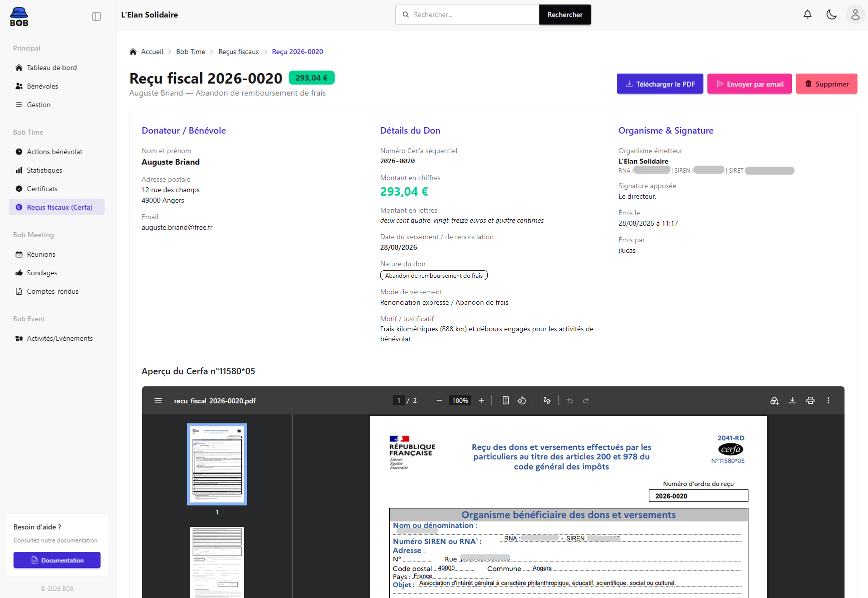Click Envoyer par email button
868x598 pixels.
(749, 84)
